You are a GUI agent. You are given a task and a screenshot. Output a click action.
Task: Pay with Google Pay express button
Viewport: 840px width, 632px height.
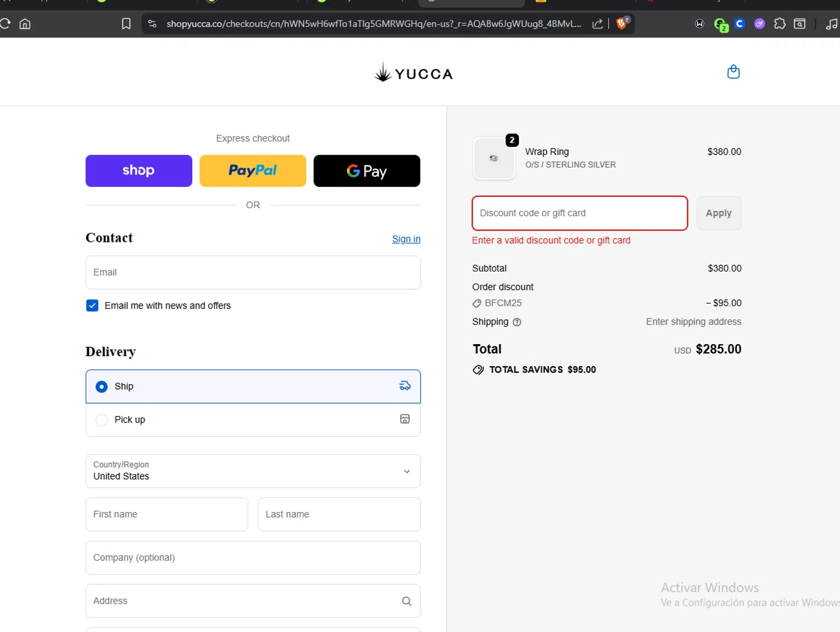(367, 171)
